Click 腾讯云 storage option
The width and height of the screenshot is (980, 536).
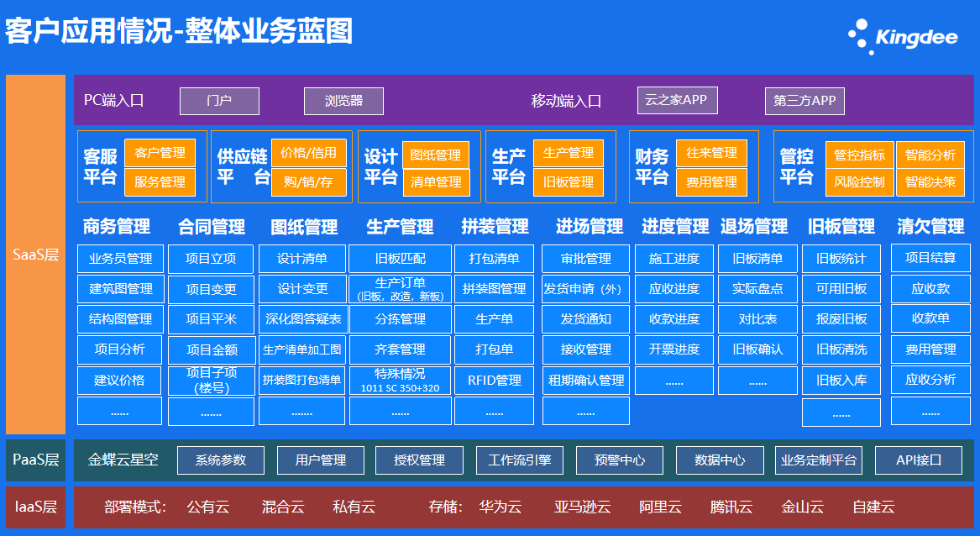pyautogui.click(x=731, y=507)
